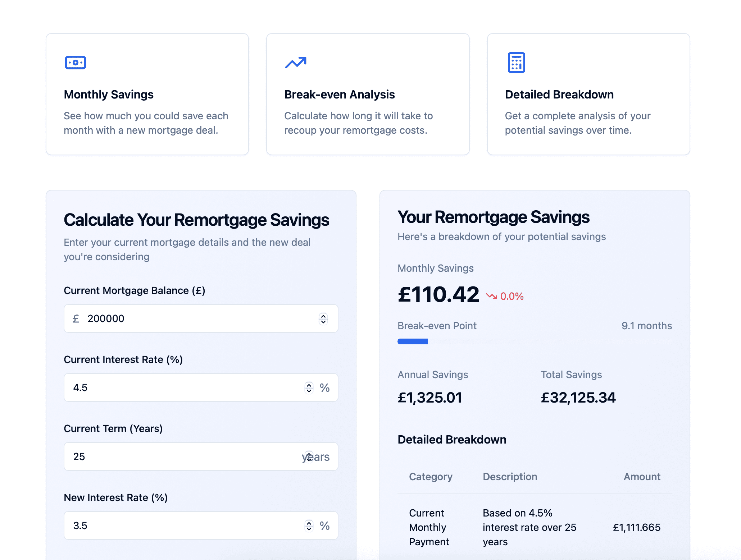This screenshot has width=741, height=560.
Task: Click the Amount column header
Action: pos(642,477)
